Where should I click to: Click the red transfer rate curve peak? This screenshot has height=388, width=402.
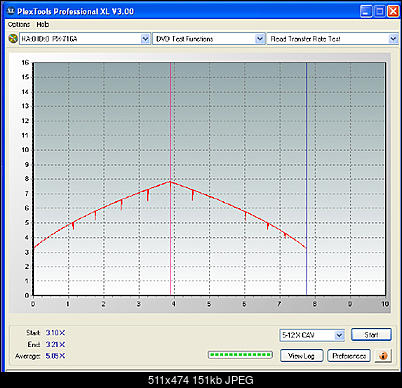pos(170,182)
